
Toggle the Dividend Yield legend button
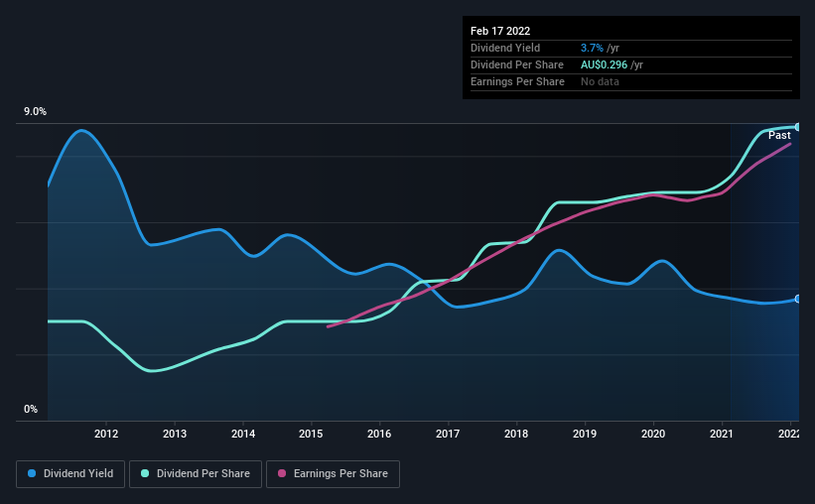70,474
